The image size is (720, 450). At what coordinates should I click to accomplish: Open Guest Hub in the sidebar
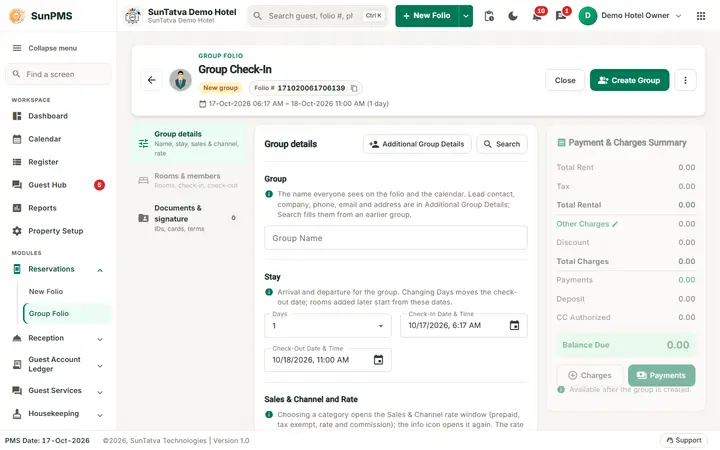(x=57, y=185)
